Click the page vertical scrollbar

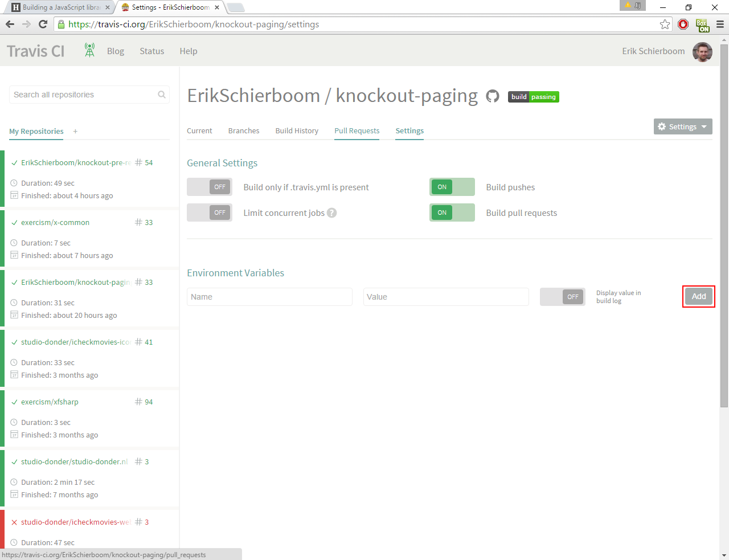tap(724, 225)
